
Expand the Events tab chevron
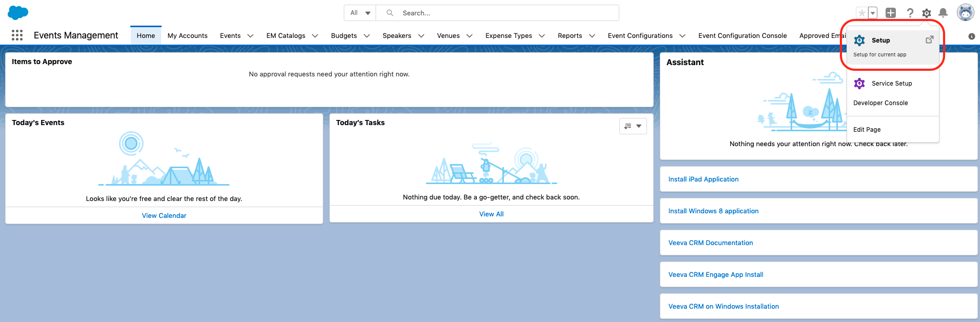click(250, 36)
